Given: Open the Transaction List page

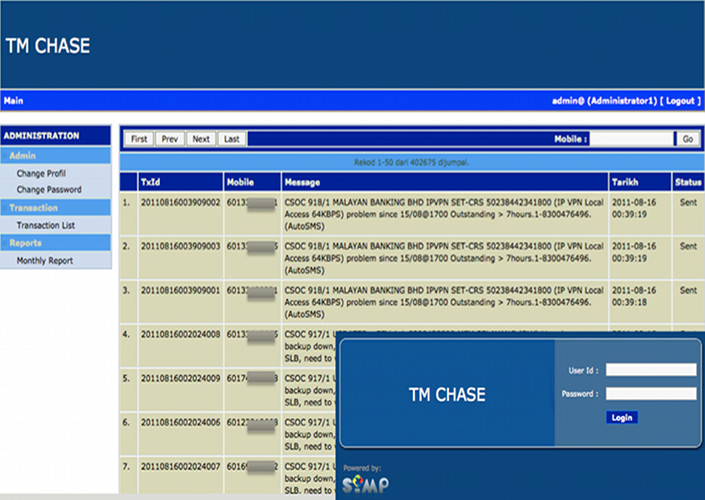Looking at the screenshot, I should click(45, 225).
